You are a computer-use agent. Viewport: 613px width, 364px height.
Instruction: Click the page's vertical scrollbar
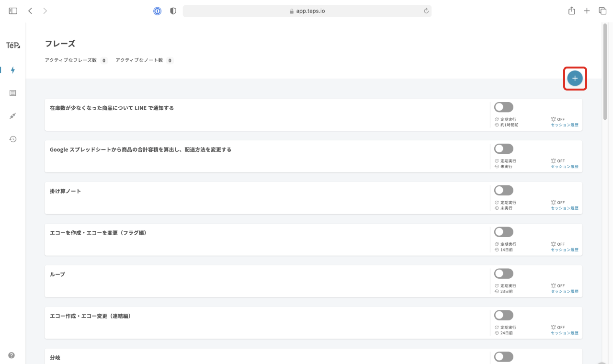coord(605,72)
